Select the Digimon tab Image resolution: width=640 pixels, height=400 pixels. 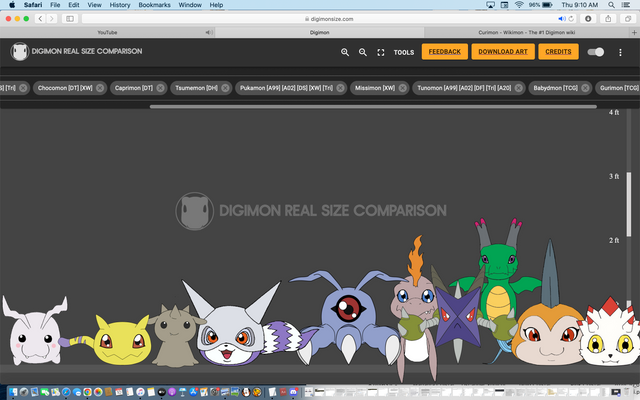pos(320,32)
